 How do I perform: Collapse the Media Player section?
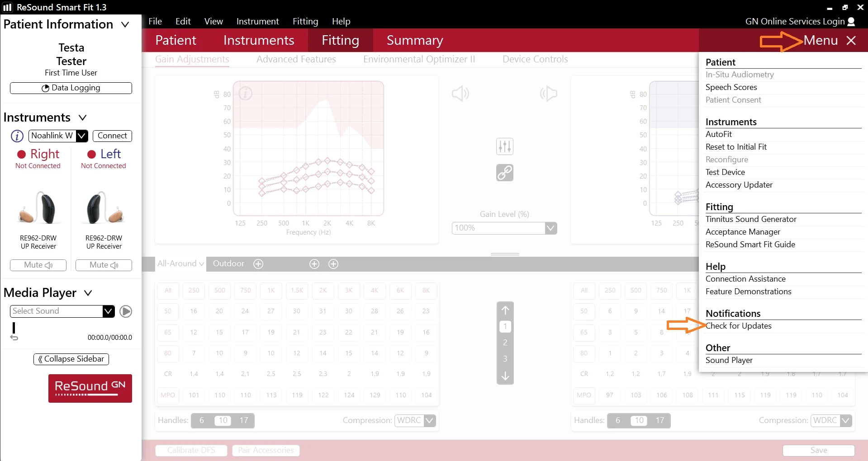click(88, 293)
